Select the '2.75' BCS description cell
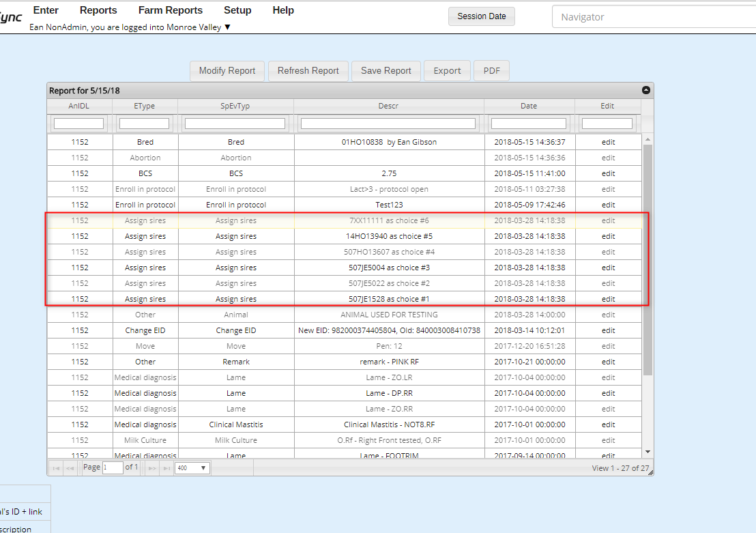 pyautogui.click(x=389, y=173)
